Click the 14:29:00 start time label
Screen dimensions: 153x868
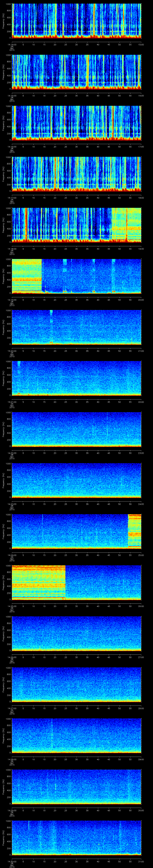coord(12,810)
